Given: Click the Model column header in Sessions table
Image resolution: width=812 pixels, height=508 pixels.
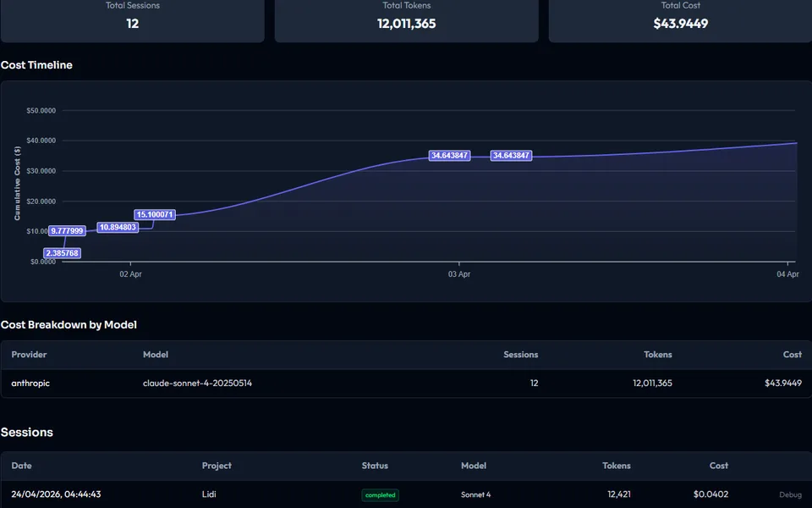Looking at the screenshot, I should pos(474,466).
